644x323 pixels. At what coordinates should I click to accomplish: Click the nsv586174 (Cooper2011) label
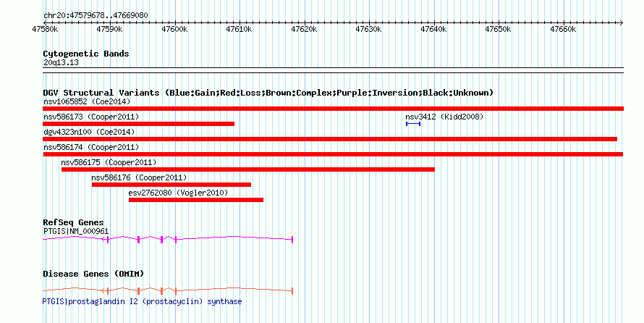(91, 147)
